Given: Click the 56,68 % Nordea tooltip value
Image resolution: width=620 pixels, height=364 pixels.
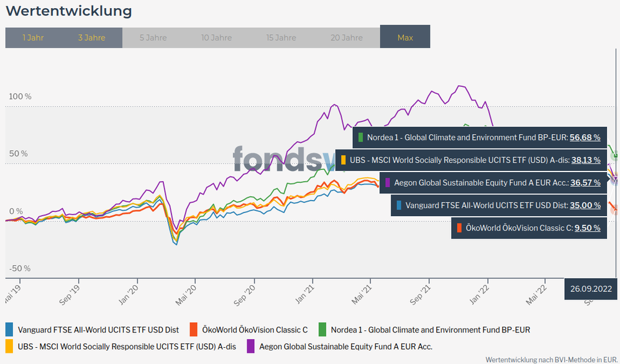Looking at the screenshot, I should click(585, 137).
